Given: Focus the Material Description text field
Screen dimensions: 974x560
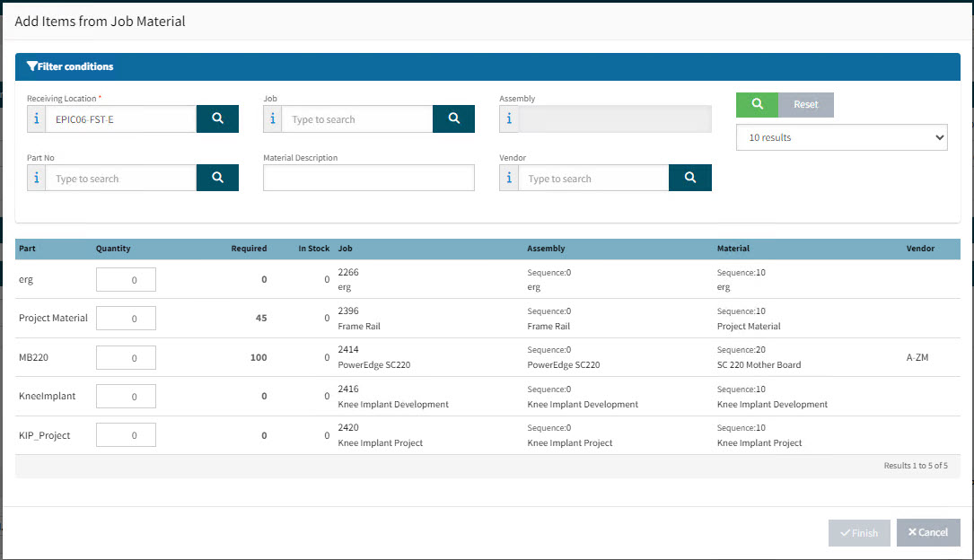Looking at the screenshot, I should (368, 178).
